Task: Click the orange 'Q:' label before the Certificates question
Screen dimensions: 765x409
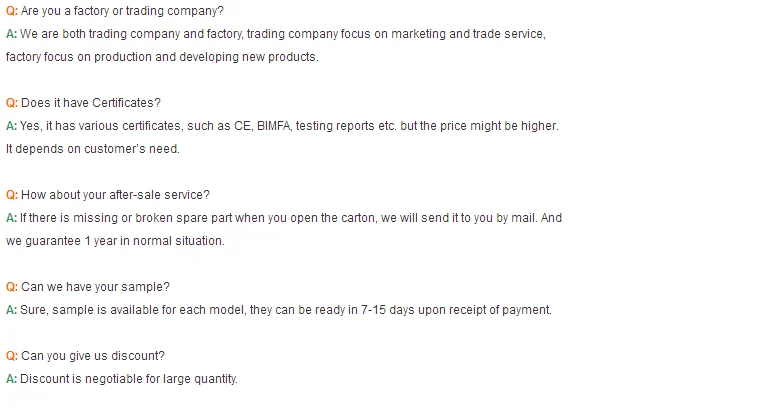Action: (12, 103)
